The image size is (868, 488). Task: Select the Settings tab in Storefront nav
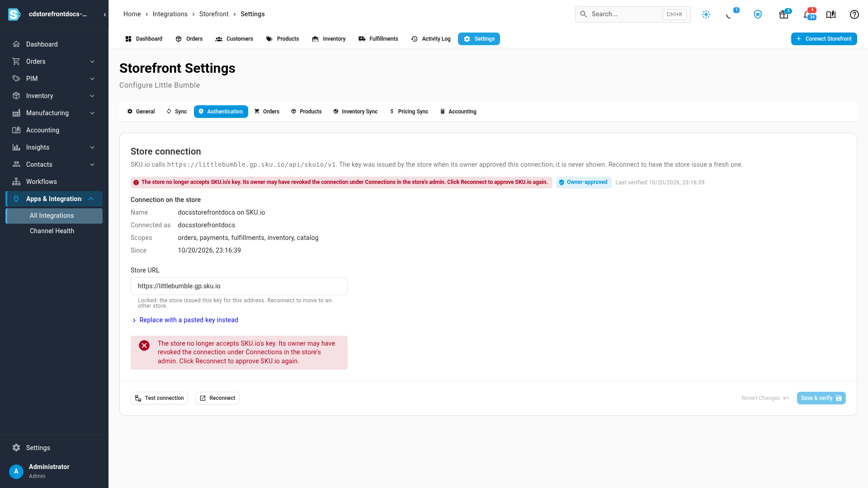[x=479, y=39]
